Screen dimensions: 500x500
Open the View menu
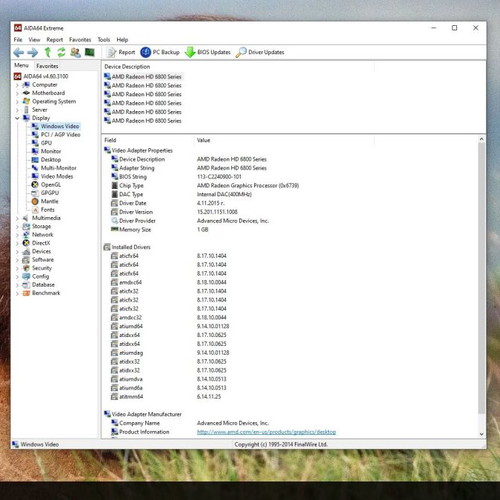click(x=34, y=40)
